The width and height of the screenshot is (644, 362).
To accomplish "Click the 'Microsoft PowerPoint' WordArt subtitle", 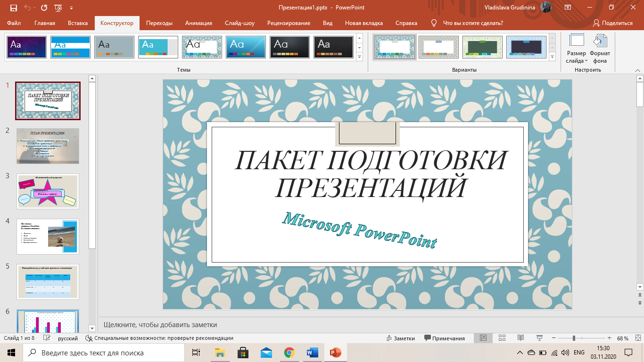I will [360, 230].
